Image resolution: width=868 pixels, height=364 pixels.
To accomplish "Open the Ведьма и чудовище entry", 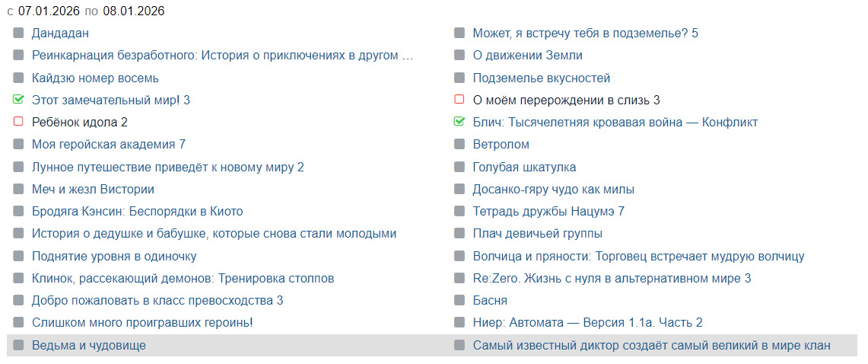I will click(89, 346).
